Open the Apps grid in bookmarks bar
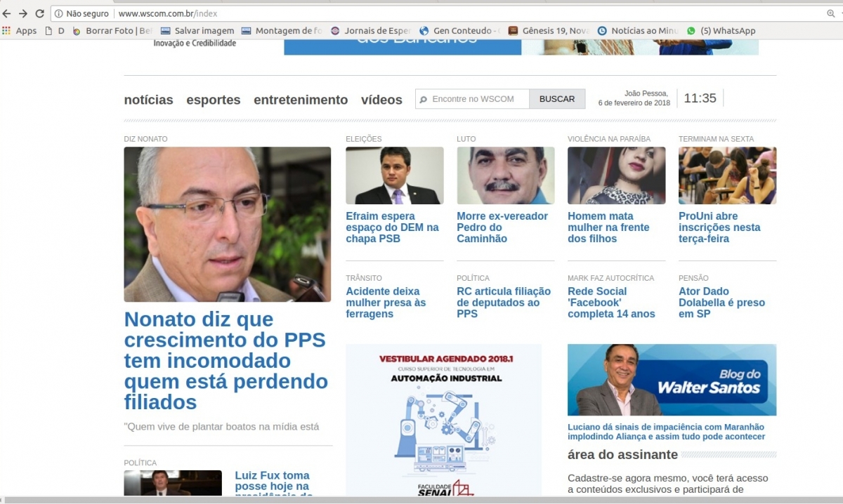This screenshot has width=843, height=504. (20, 31)
